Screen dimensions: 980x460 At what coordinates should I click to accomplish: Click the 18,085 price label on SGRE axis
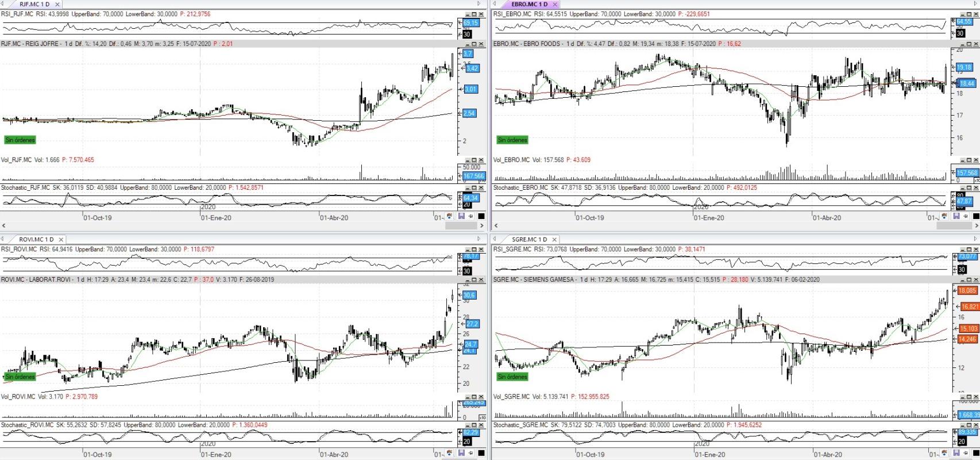pos(967,290)
